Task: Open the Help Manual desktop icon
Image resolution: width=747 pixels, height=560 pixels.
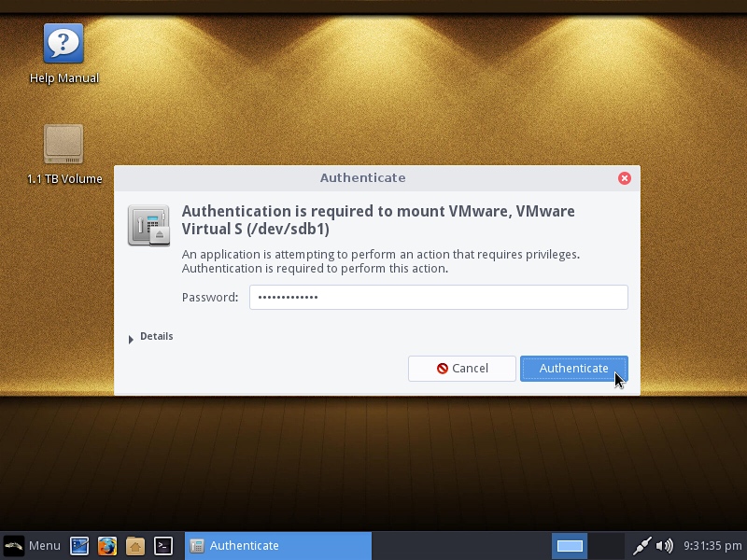Action: click(x=63, y=44)
